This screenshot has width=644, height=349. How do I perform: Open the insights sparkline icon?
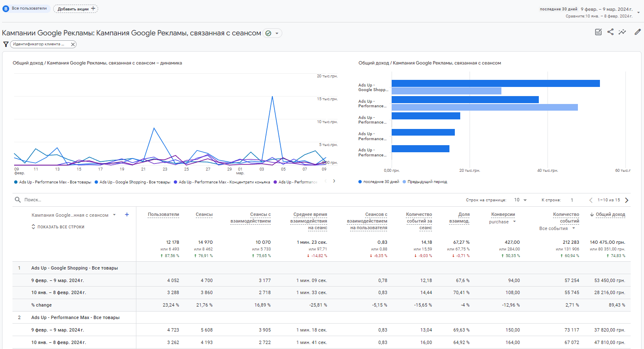point(622,32)
